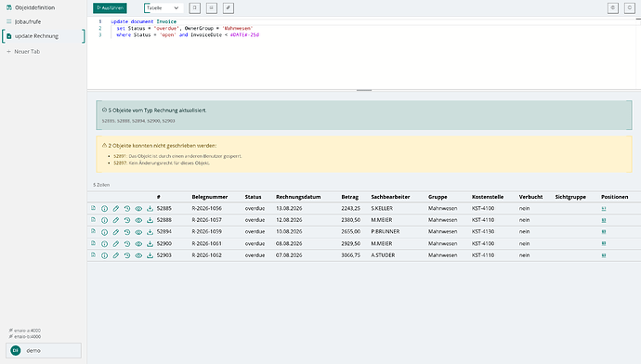Open info for invoice 52888
Screen dimensions: 641x364
pos(105,220)
